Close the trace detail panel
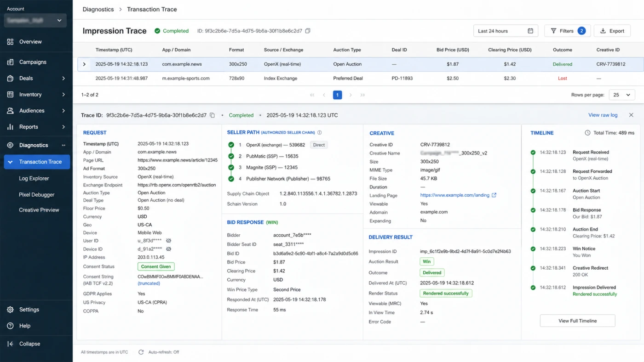This screenshot has width=644, height=362. (631, 115)
